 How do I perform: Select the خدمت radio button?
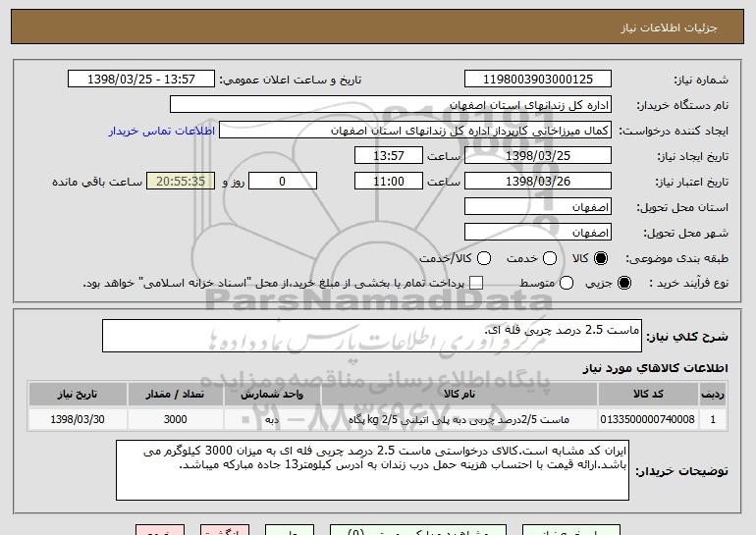coord(550,258)
